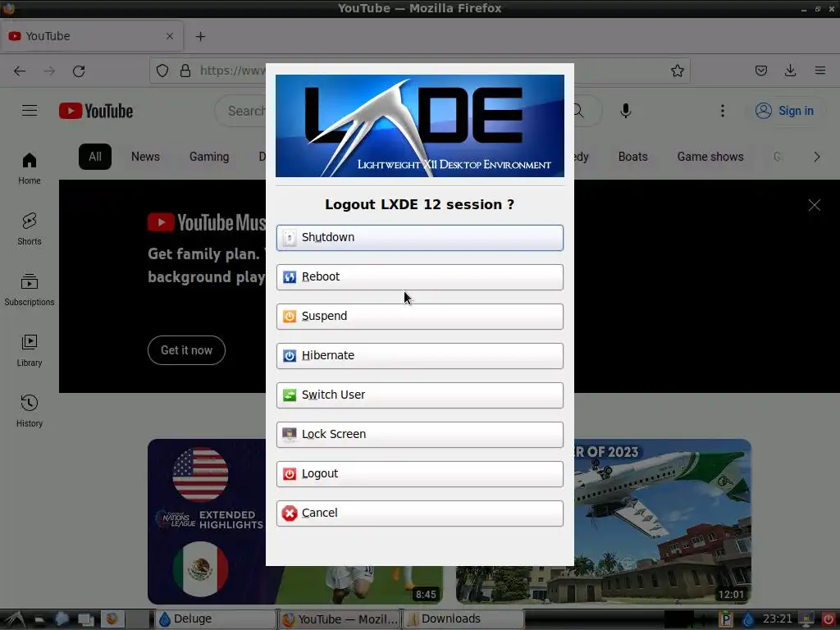840x630 pixels.
Task: Click the padlock site info icon
Action: (185, 71)
